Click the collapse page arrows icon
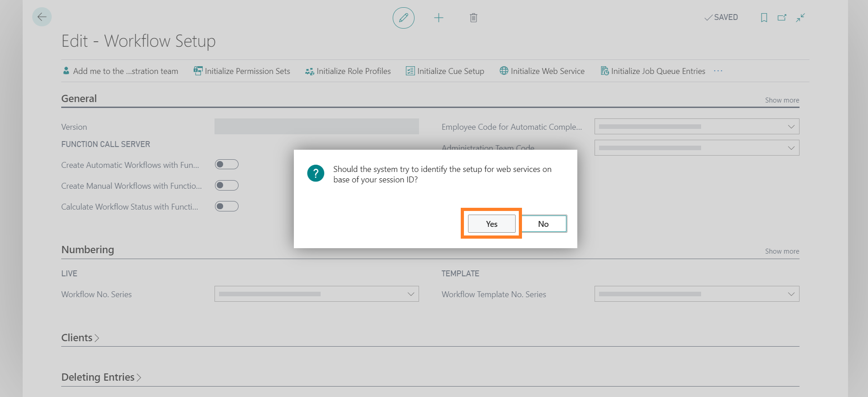This screenshot has height=397, width=868. pos(800,18)
